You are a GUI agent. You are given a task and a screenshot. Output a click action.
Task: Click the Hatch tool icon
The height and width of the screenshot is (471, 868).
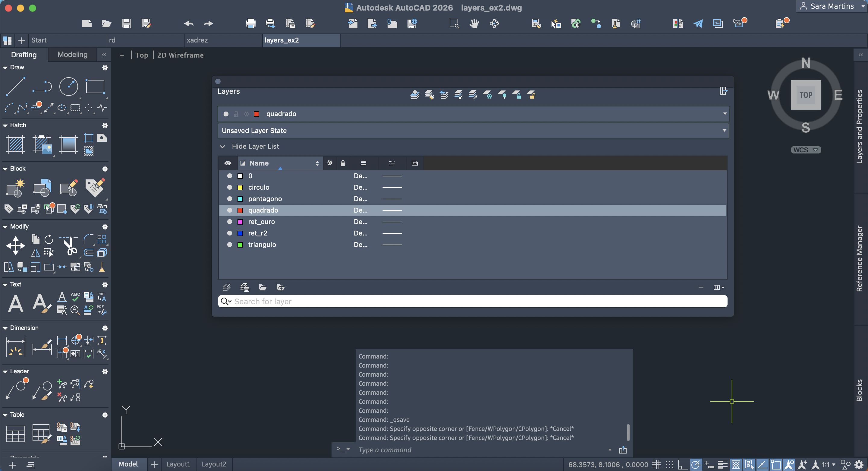click(15, 144)
